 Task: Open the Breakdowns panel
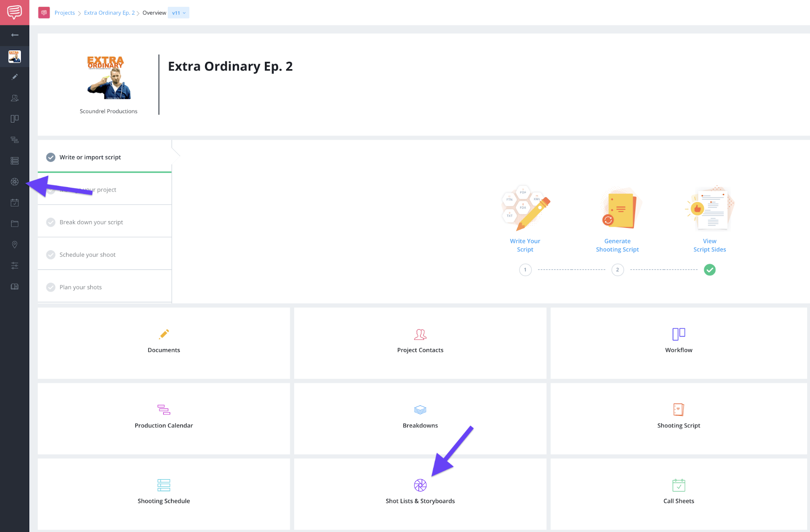point(420,416)
